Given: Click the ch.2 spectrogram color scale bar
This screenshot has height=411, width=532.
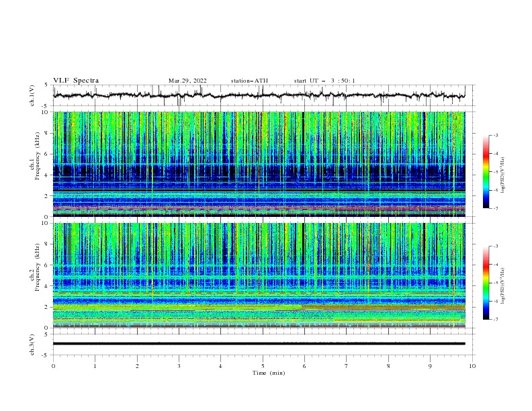Looking at the screenshot, I should click(x=486, y=283).
